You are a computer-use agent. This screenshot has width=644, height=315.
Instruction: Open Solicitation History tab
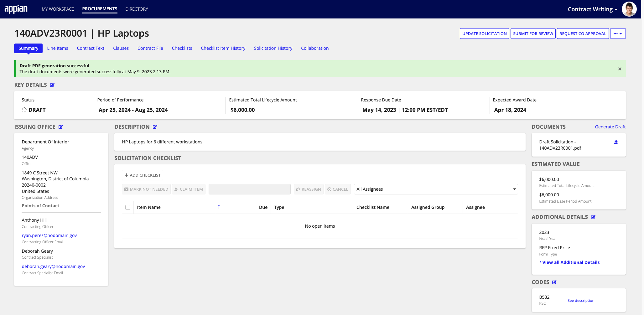coord(273,48)
